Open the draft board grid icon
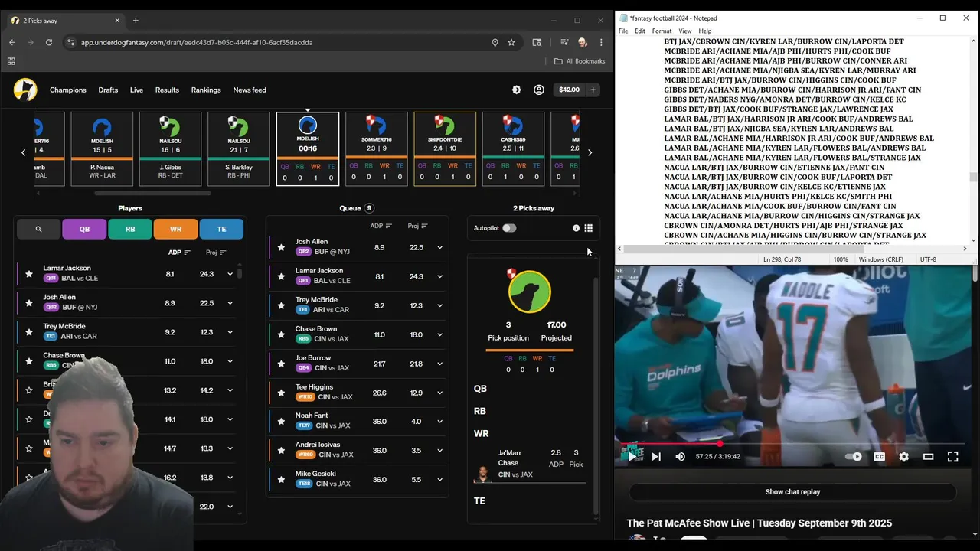 point(588,228)
